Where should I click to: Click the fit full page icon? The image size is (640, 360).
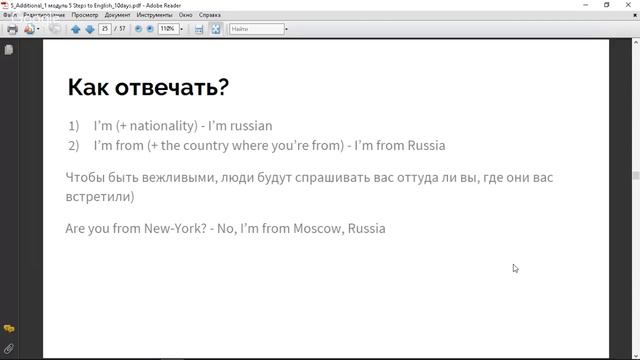point(216,29)
